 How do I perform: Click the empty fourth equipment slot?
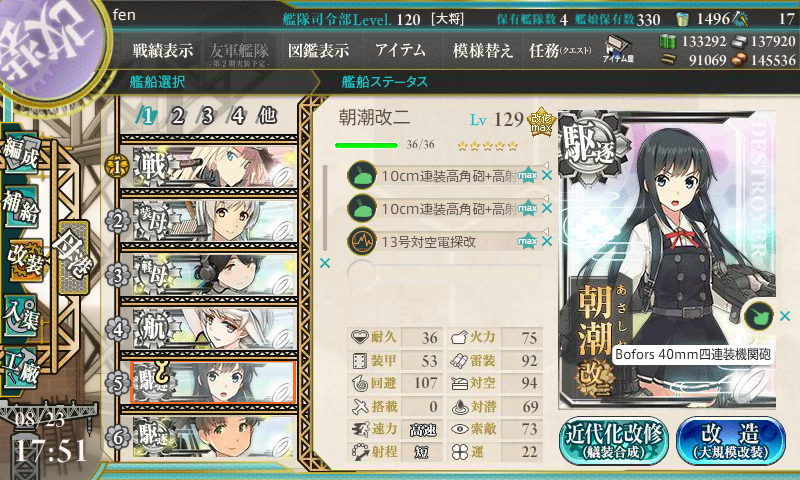(444, 274)
